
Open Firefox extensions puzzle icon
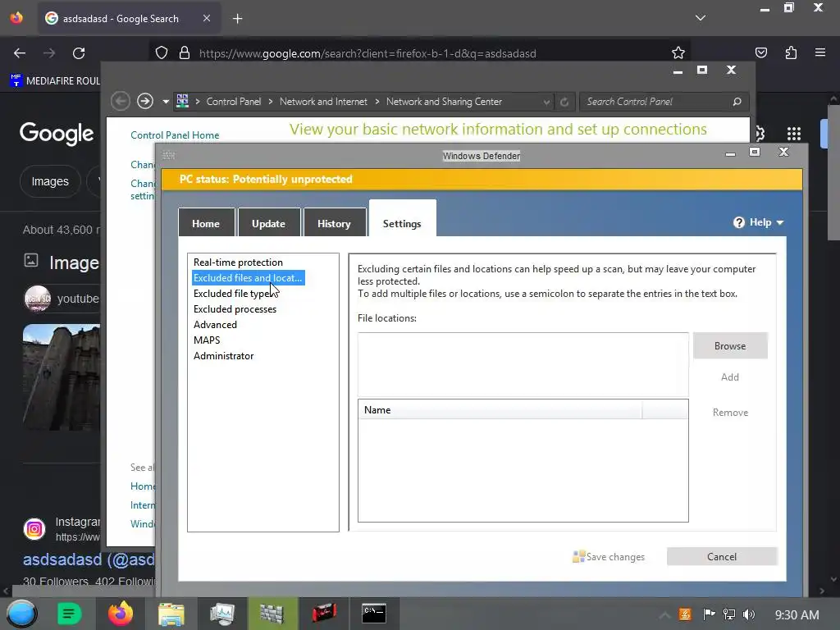pos(791,52)
